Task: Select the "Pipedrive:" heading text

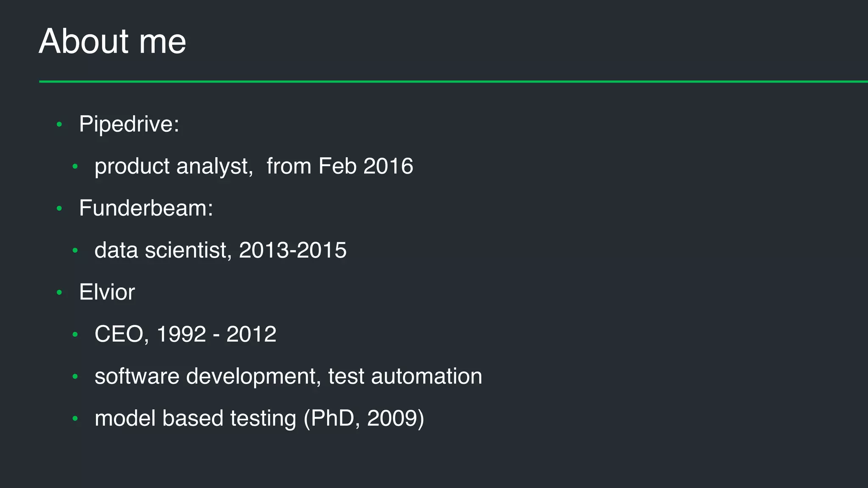Action: coord(129,124)
